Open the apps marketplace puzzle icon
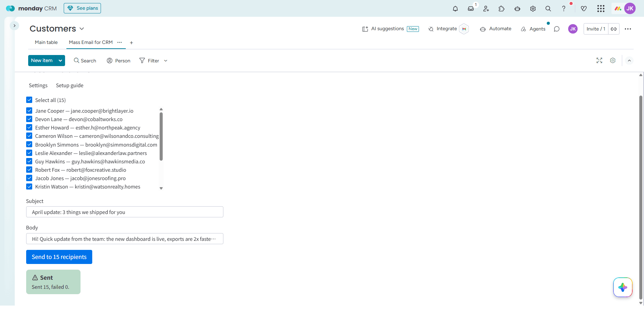The image size is (644, 322). 501,9
